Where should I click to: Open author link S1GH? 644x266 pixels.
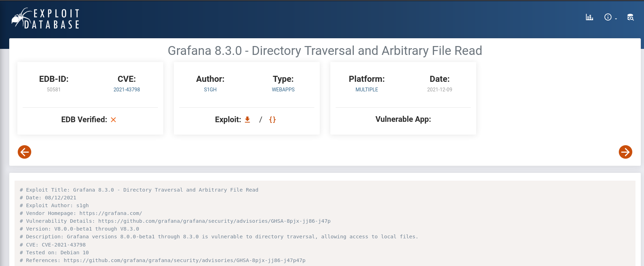coord(210,90)
